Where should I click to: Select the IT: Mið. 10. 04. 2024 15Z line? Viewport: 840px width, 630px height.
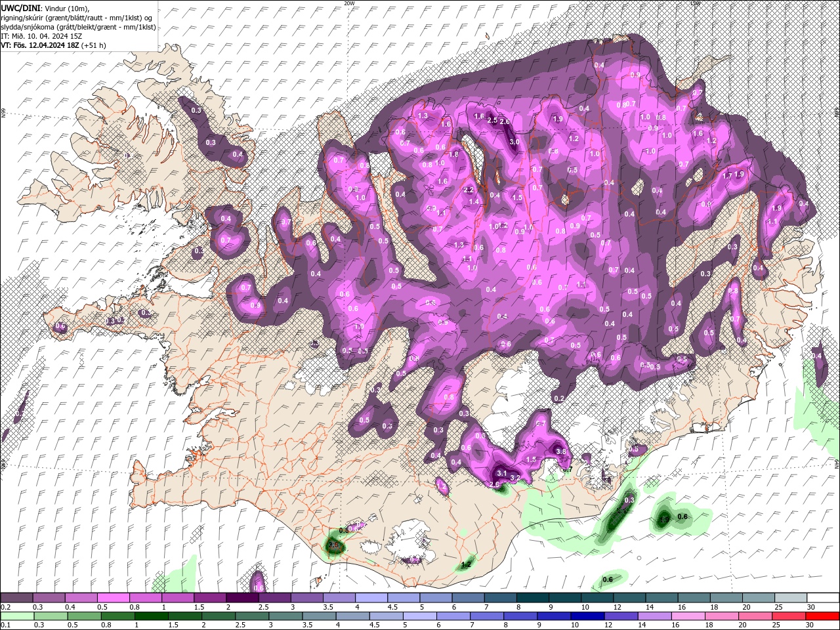(x=43, y=36)
